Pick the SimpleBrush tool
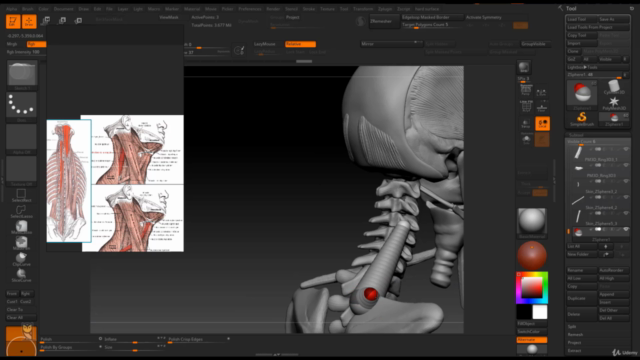 [582, 119]
